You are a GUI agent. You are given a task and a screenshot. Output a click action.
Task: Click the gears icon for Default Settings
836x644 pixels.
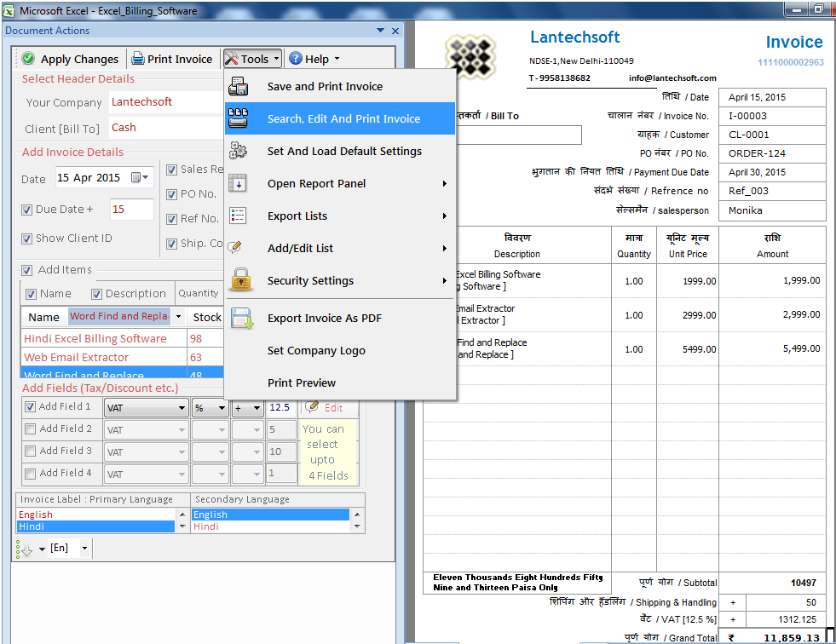click(x=238, y=151)
